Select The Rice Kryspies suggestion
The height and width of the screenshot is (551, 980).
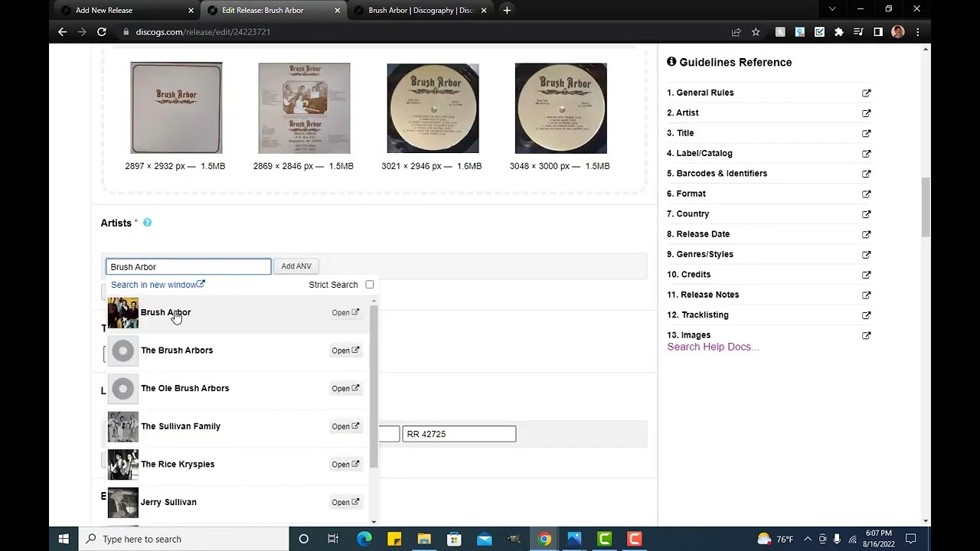pos(238,465)
